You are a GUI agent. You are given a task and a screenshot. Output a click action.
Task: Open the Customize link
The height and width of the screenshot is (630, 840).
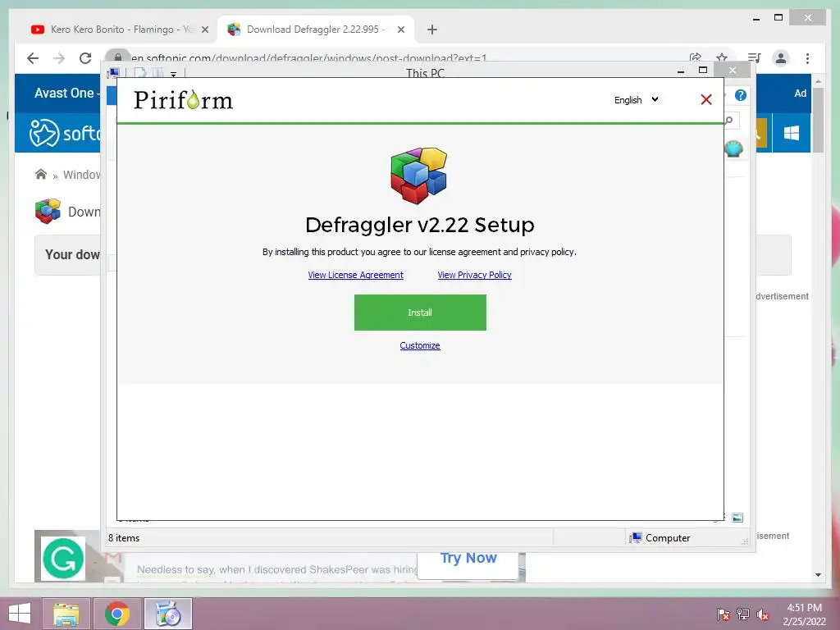(420, 345)
